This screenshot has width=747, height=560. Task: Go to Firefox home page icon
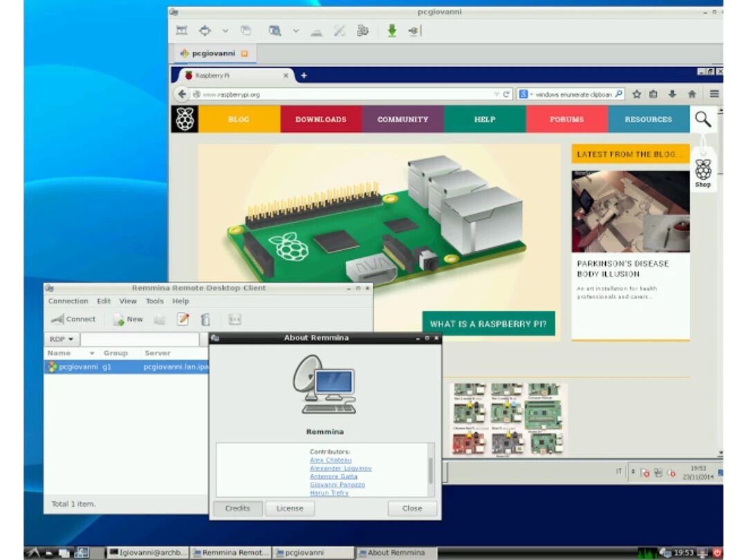point(692,94)
